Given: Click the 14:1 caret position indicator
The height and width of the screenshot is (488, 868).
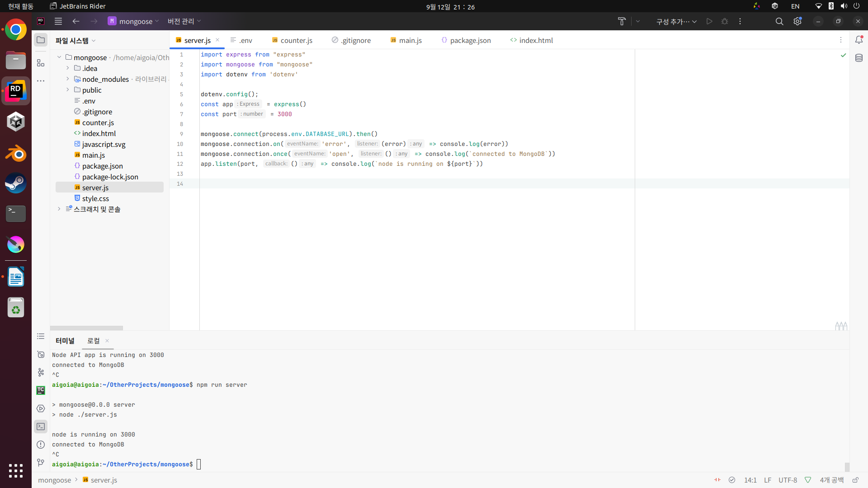Looking at the screenshot, I should 750,480.
